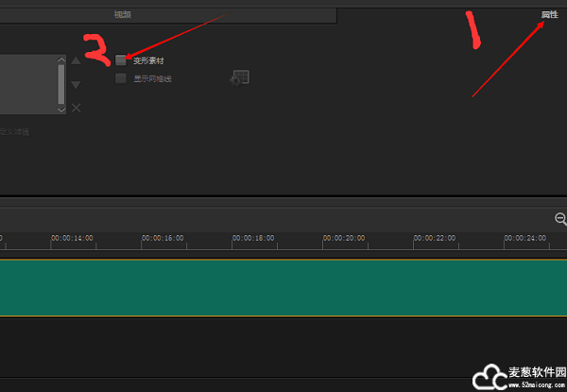Jump to 00:00:22:00 on the timeline ruler
This screenshot has height=392, width=567.
coord(435,238)
